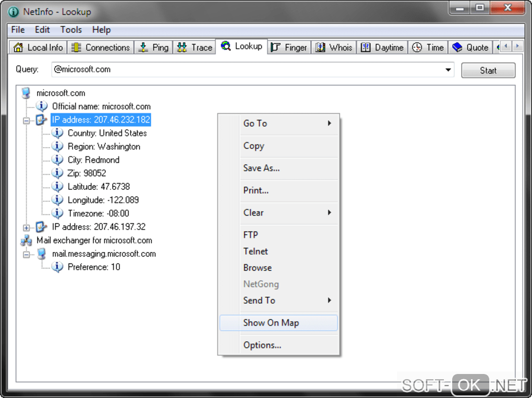
Task: Click info icon next to Zip: 98052
Action: click(57, 173)
